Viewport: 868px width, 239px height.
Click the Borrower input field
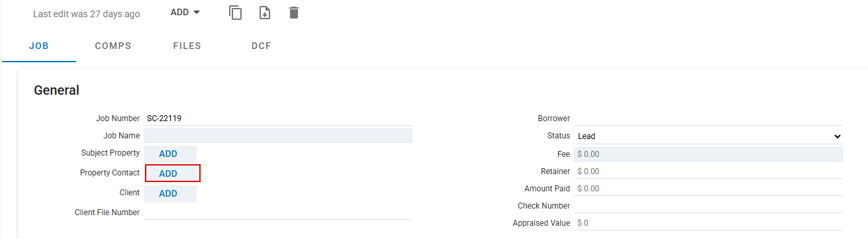pos(708,119)
